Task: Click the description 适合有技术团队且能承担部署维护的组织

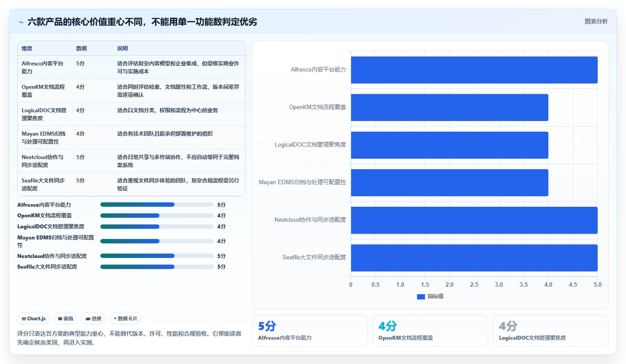Action: tap(165, 133)
